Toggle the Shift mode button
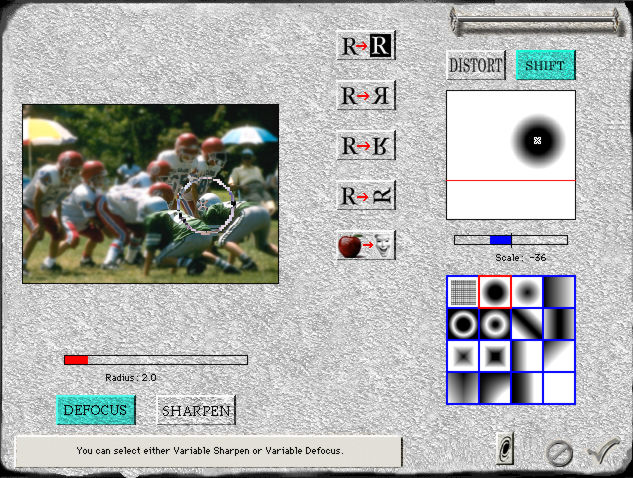 [x=545, y=66]
